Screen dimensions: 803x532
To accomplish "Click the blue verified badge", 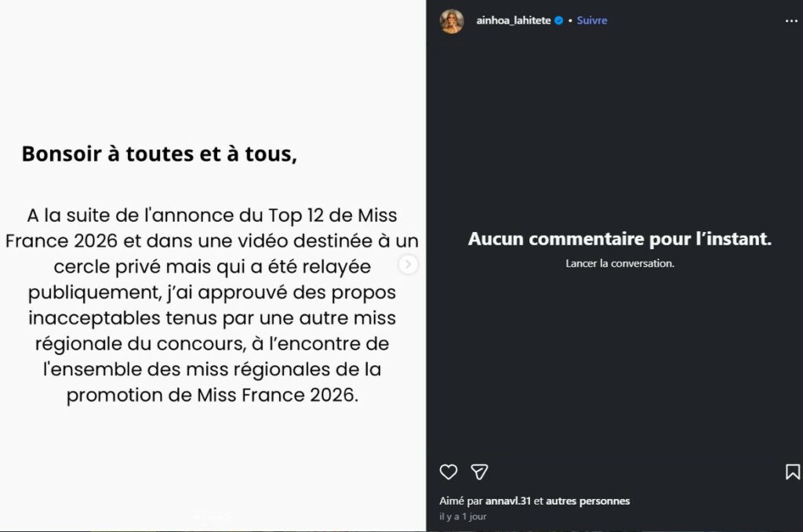I will (558, 21).
